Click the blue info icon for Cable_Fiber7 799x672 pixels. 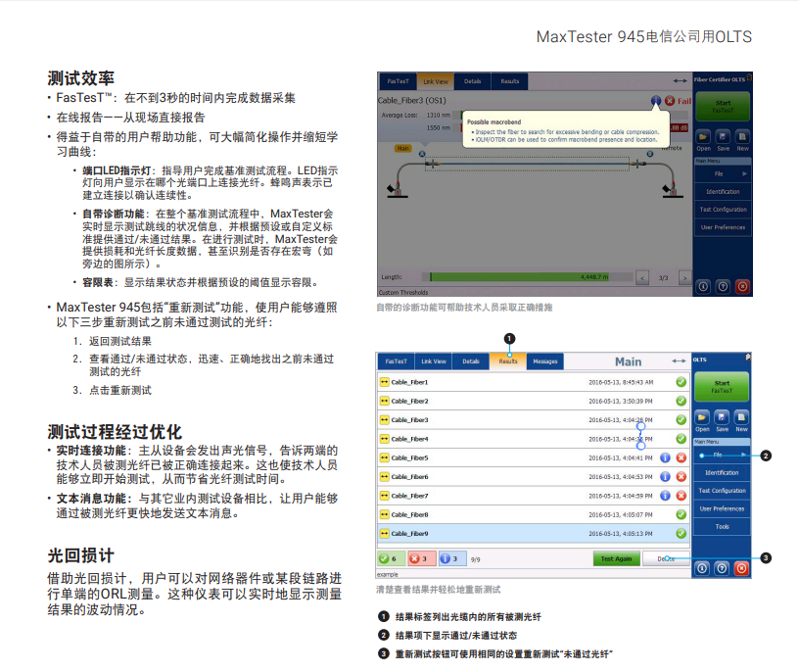pos(665,496)
